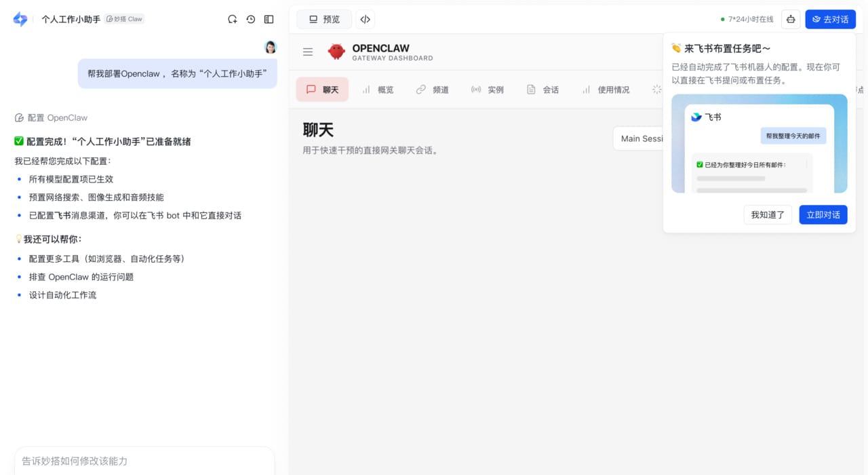Toggle the sidebar panel layout icon
Viewport: 868px width, 475px height.
click(x=269, y=19)
